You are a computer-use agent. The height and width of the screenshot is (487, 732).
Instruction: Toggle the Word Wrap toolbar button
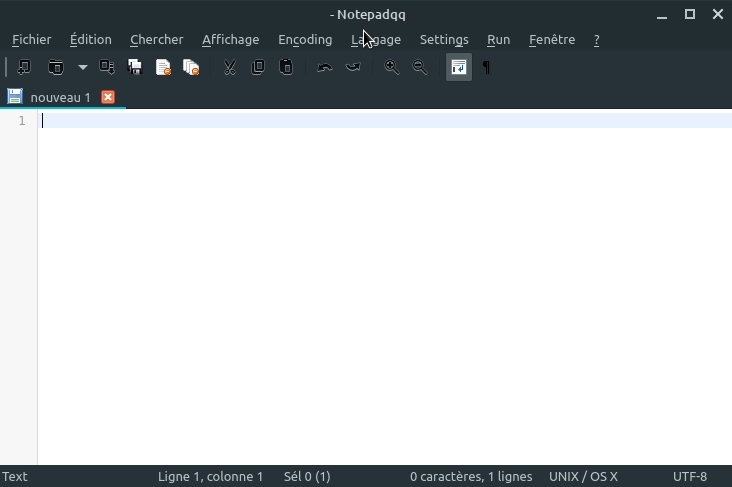459,67
